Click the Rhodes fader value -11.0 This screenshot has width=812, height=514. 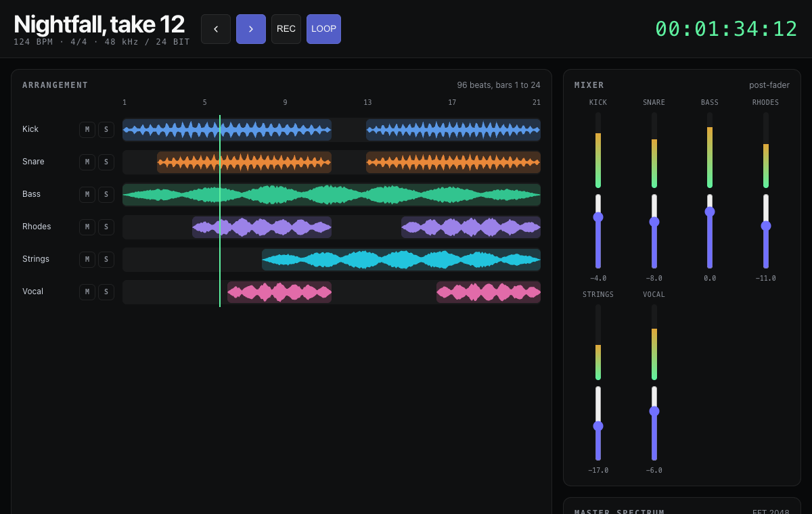pyautogui.click(x=766, y=279)
